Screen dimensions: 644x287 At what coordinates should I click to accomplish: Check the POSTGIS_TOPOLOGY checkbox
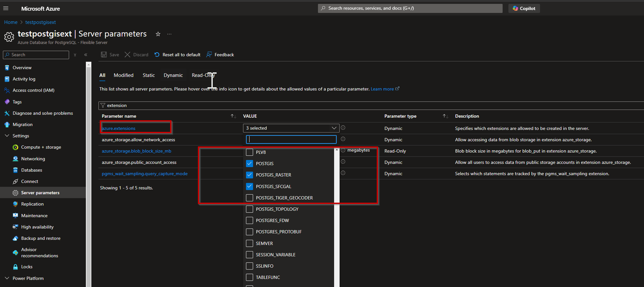point(250,209)
